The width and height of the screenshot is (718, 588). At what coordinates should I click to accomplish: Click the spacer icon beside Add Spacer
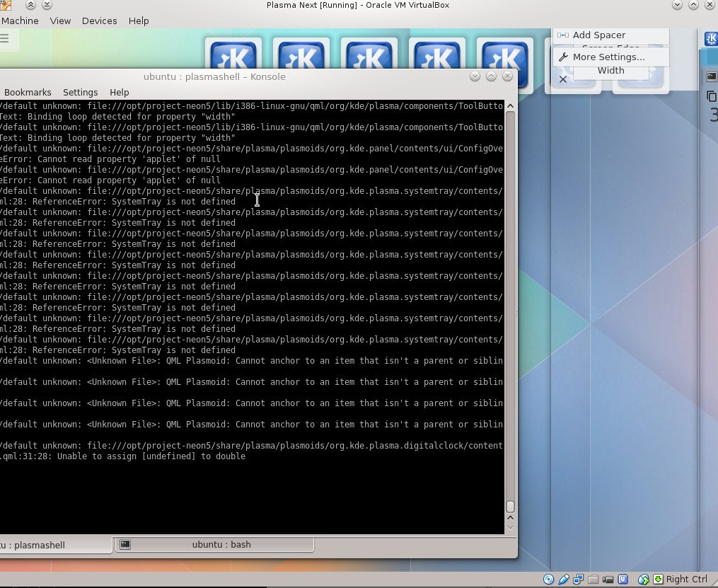tap(563, 35)
